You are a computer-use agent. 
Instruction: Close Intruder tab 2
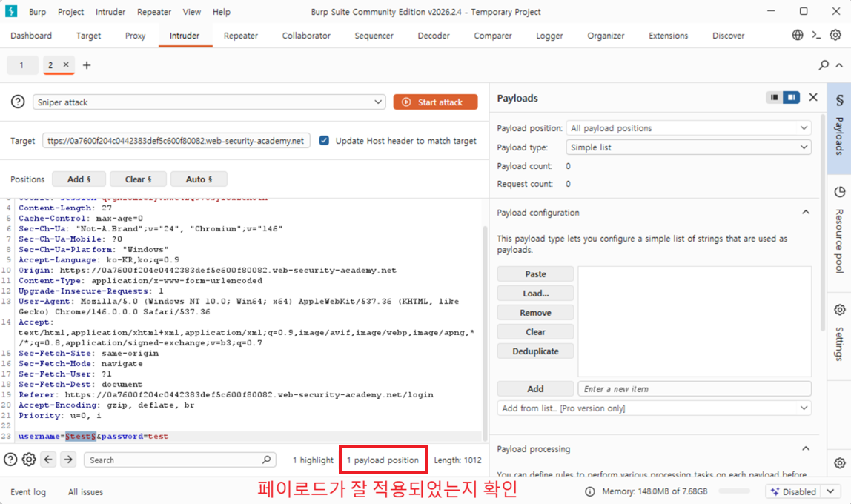click(x=66, y=64)
